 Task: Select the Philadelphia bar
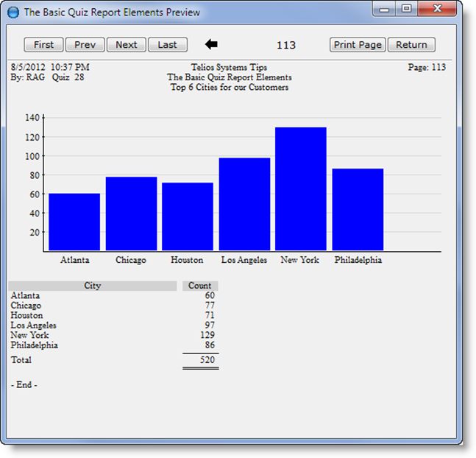tap(358, 209)
